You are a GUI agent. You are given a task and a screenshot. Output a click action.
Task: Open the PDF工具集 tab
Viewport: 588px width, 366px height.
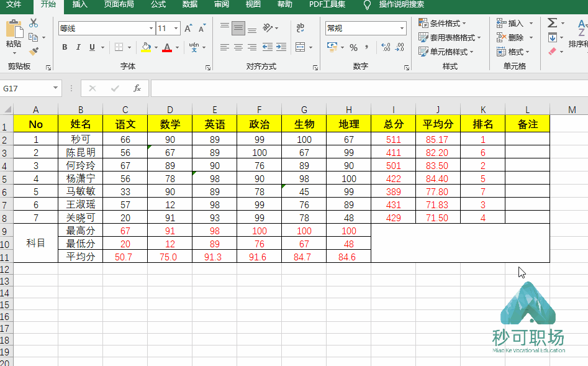(327, 4)
